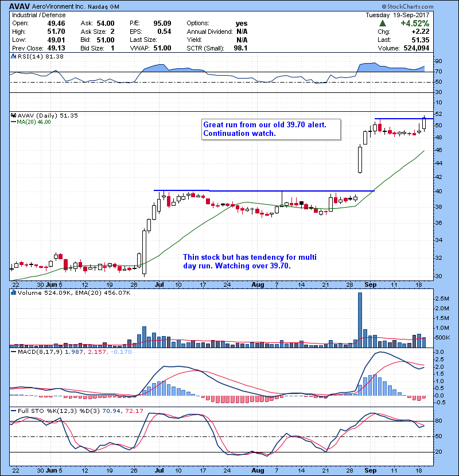Click the green up-arrow change indicator
459x476 pixels.
click(x=383, y=24)
